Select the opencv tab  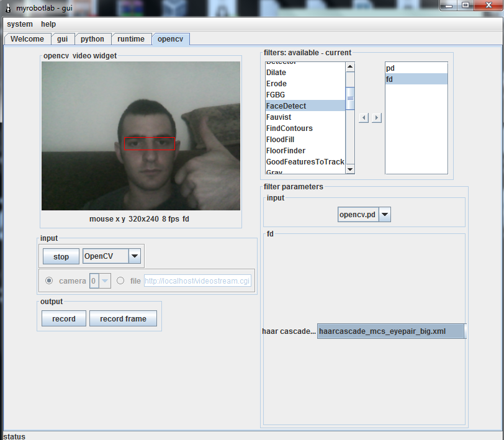170,39
